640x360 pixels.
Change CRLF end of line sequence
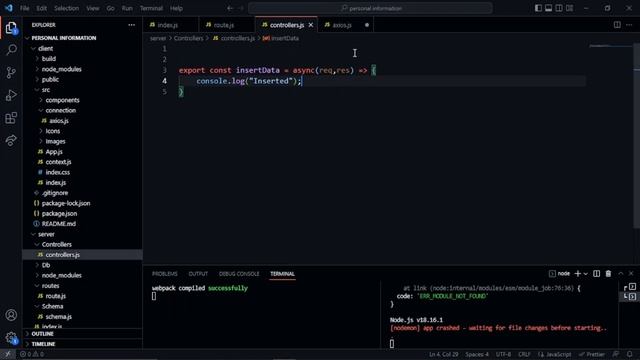[524, 354]
